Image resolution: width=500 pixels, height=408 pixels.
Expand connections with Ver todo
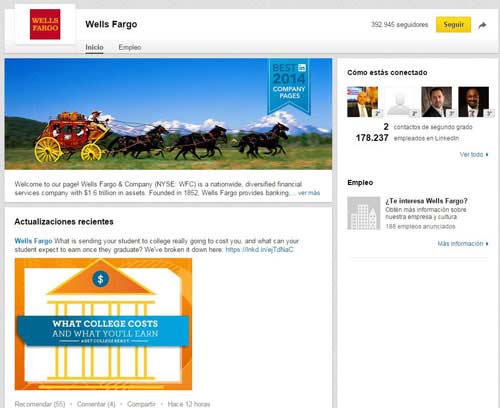pos(474,155)
